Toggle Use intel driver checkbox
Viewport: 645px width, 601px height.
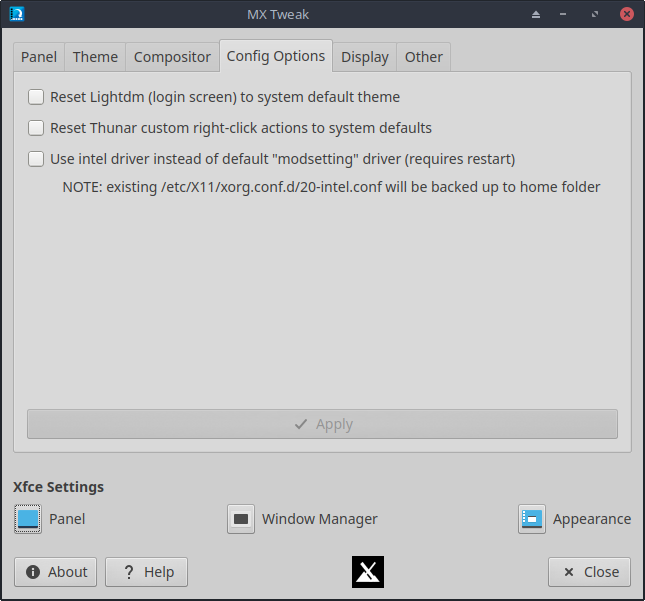coord(36,158)
